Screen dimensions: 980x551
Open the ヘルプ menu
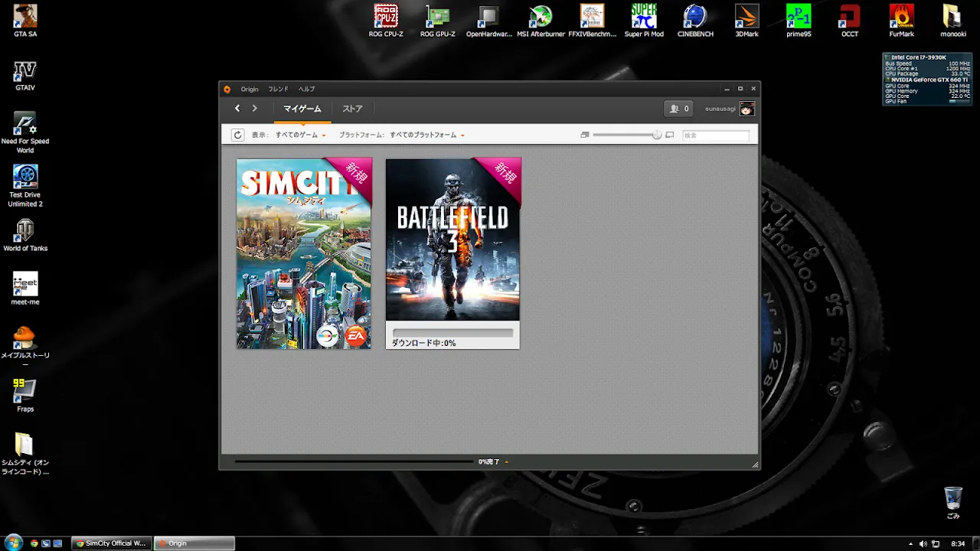click(x=306, y=89)
